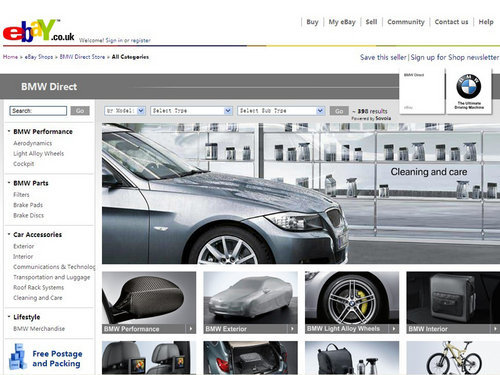Screen dimensions: 500x375
Task: Click eBay Shops in breadcrumb
Action: pos(39,57)
